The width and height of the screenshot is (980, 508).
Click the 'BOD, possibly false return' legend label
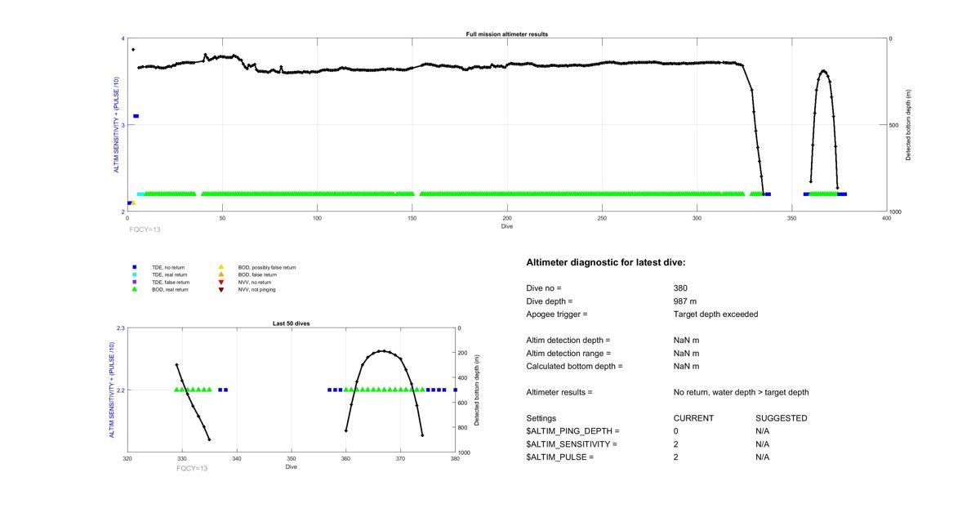tap(267, 267)
